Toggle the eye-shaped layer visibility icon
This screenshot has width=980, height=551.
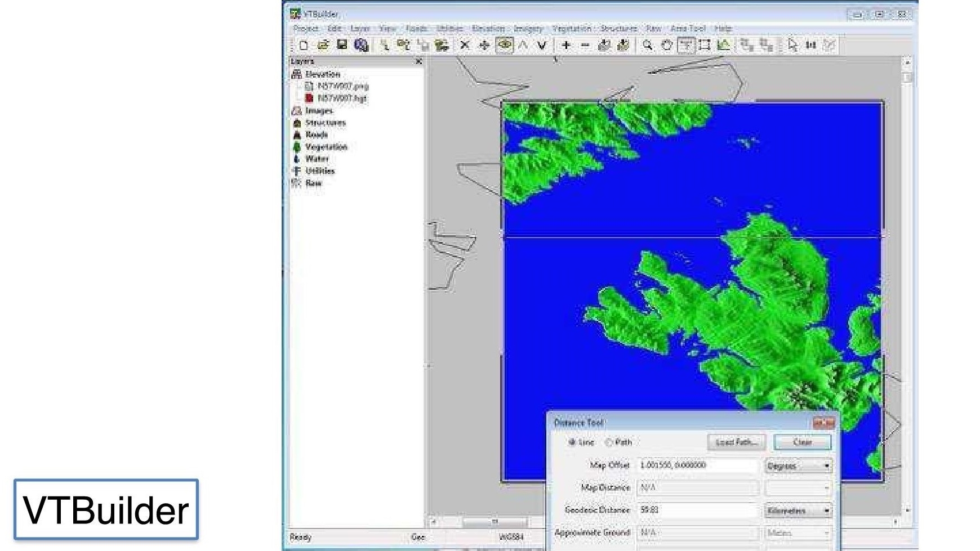click(505, 45)
